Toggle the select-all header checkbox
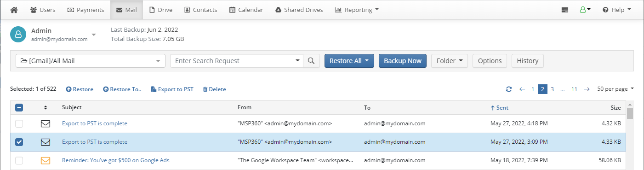 click(x=19, y=107)
